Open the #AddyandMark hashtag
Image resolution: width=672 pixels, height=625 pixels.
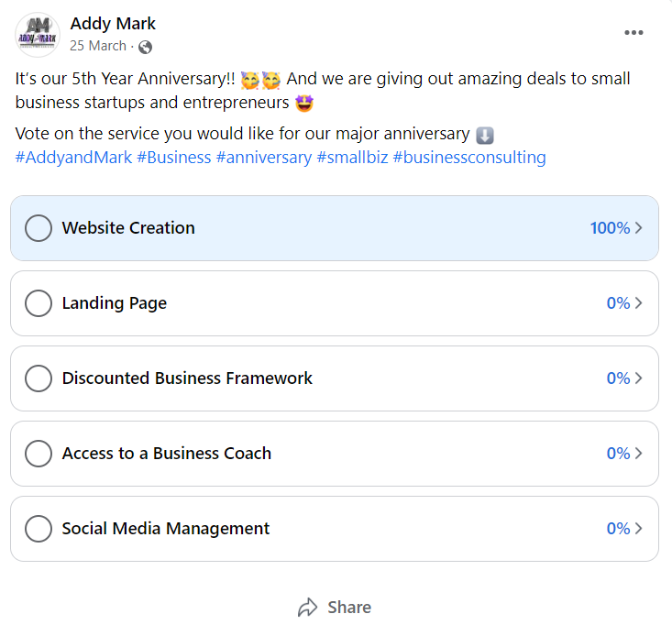pos(73,158)
